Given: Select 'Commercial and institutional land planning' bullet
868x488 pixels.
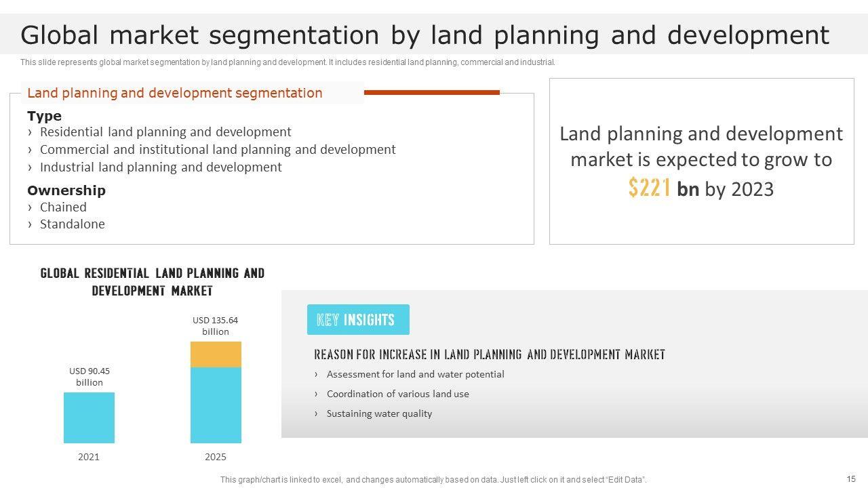Looking at the screenshot, I should [x=218, y=150].
